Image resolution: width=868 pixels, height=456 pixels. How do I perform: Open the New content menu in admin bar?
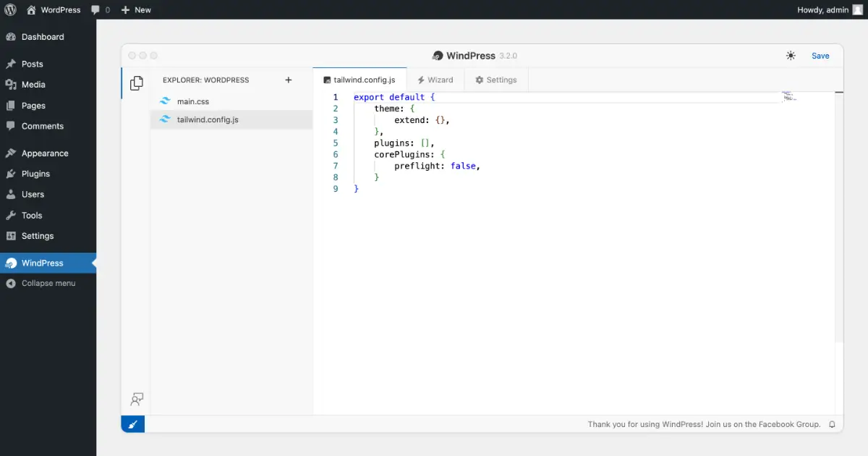click(136, 10)
